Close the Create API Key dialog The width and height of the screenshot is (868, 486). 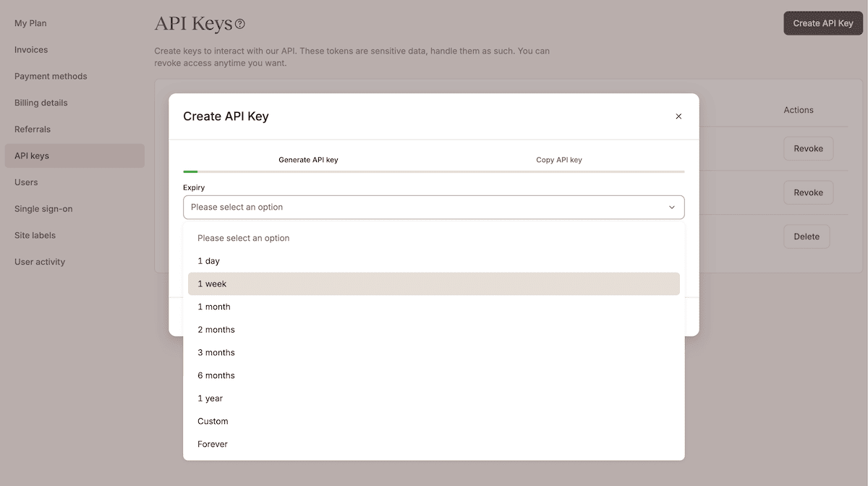678,116
